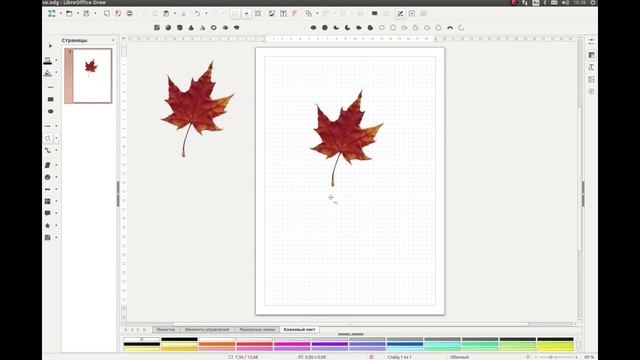Viewport: 640px width, 360px height.
Task: Insert a 3D pyramid object
Action: (202, 27)
